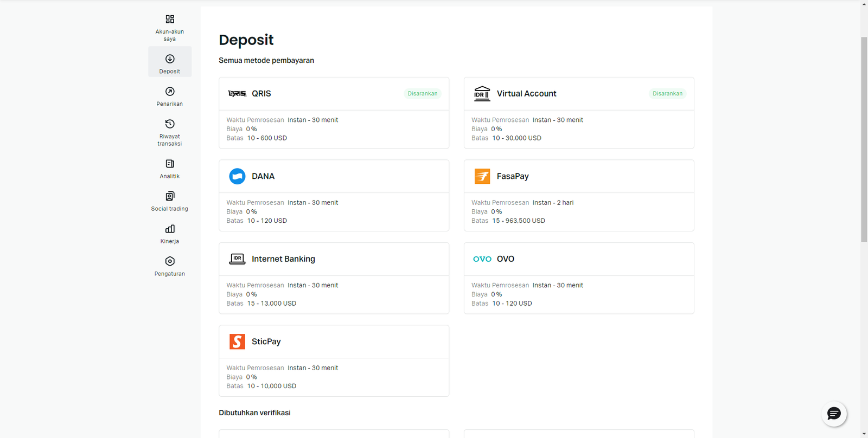Choose QRIS payment method title
The height and width of the screenshot is (438, 868).
click(261, 94)
